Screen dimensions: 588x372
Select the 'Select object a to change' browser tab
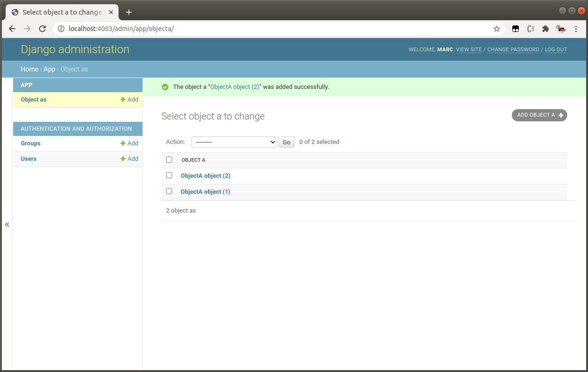[x=62, y=12]
